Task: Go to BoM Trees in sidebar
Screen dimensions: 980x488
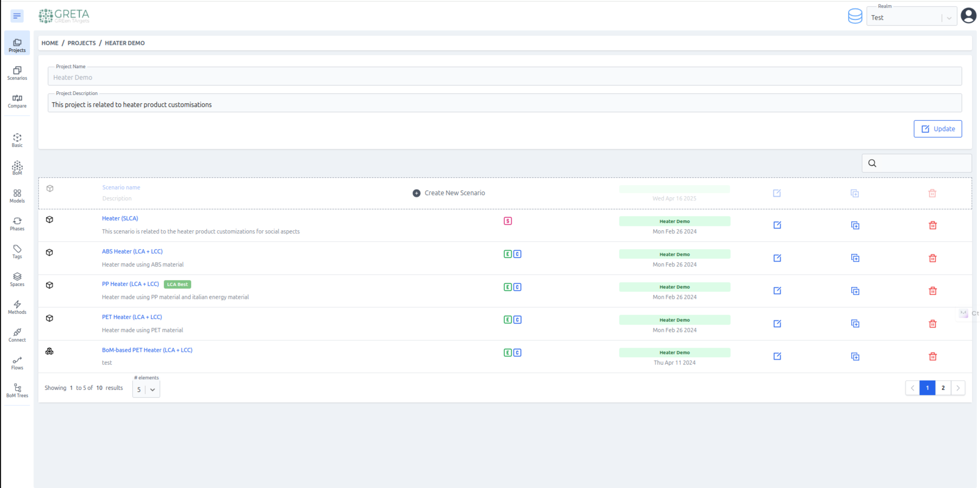Action: click(x=17, y=390)
